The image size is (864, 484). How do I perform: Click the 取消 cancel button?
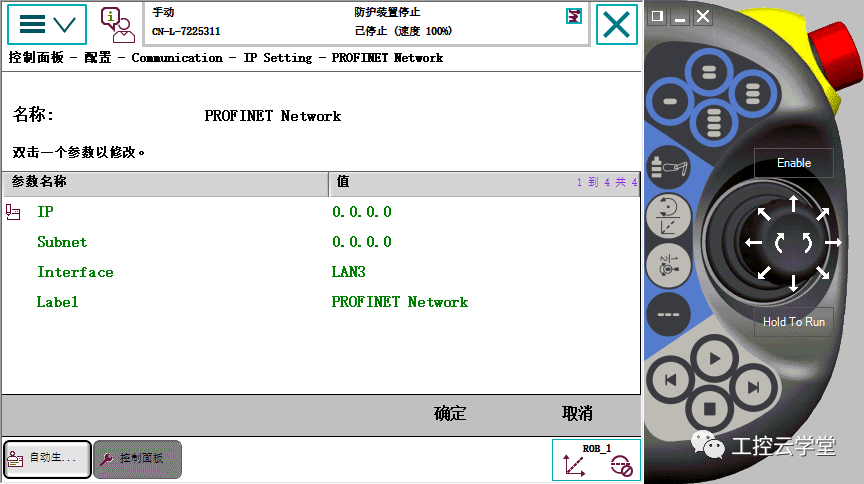[577, 414]
